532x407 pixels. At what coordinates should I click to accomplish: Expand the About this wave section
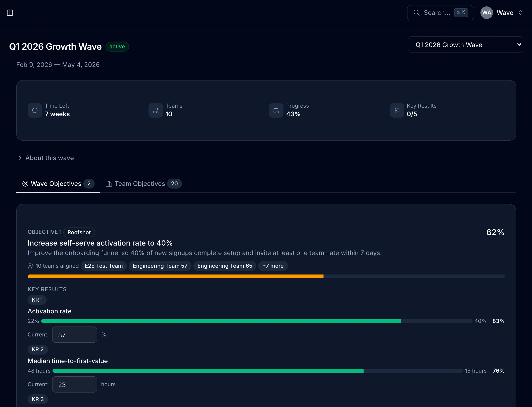pos(46,158)
